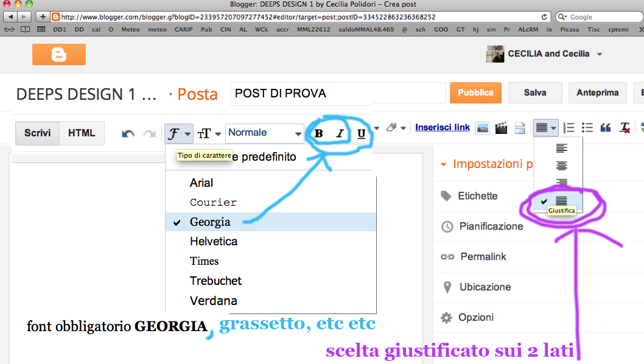Viewport: 644px width, 364px height.
Task: Undo the last edit
Action: tap(128, 133)
